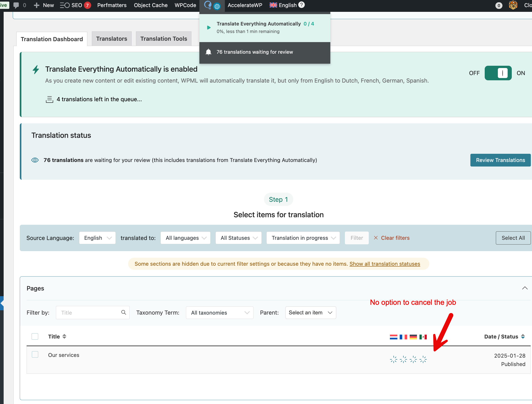Switch to the Translators tab
The height and width of the screenshot is (404, 532).
[x=112, y=39]
